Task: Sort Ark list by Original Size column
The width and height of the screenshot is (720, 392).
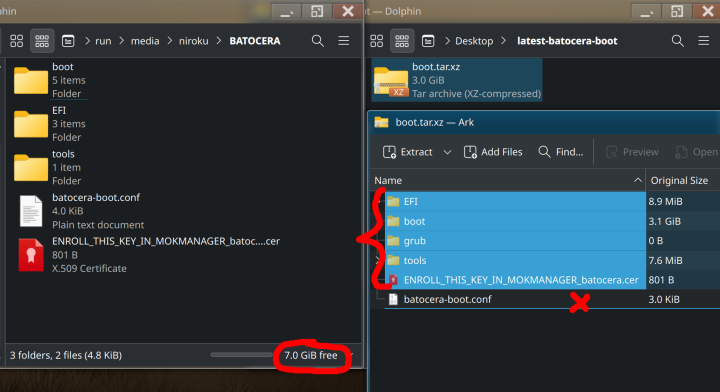Action: tap(683, 180)
